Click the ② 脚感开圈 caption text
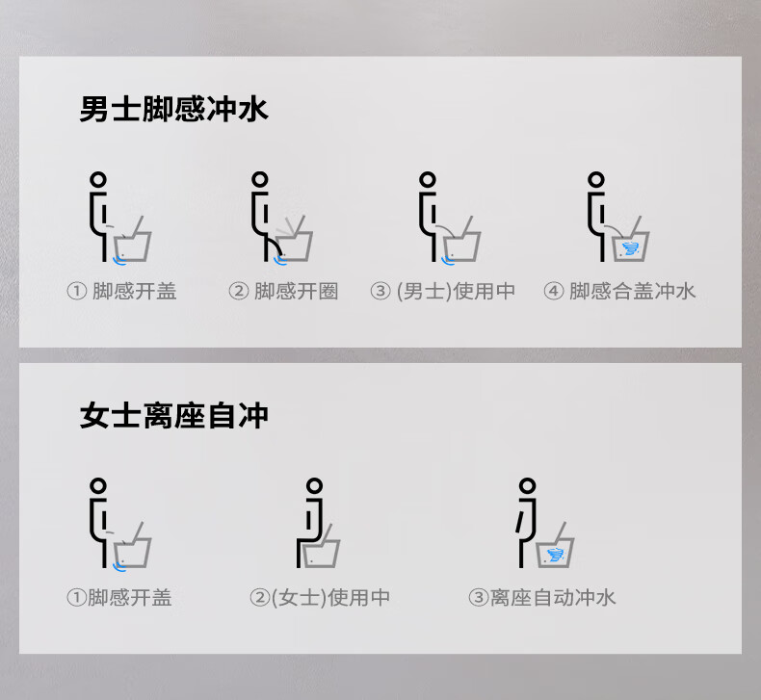Viewport: 761px width, 700px height. [283, 291]
